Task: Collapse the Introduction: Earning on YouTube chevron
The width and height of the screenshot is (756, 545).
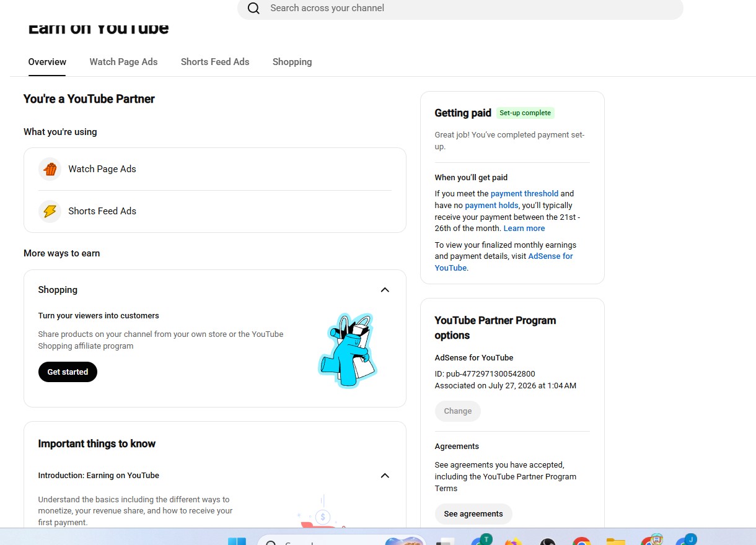Action: pos(385,476)
